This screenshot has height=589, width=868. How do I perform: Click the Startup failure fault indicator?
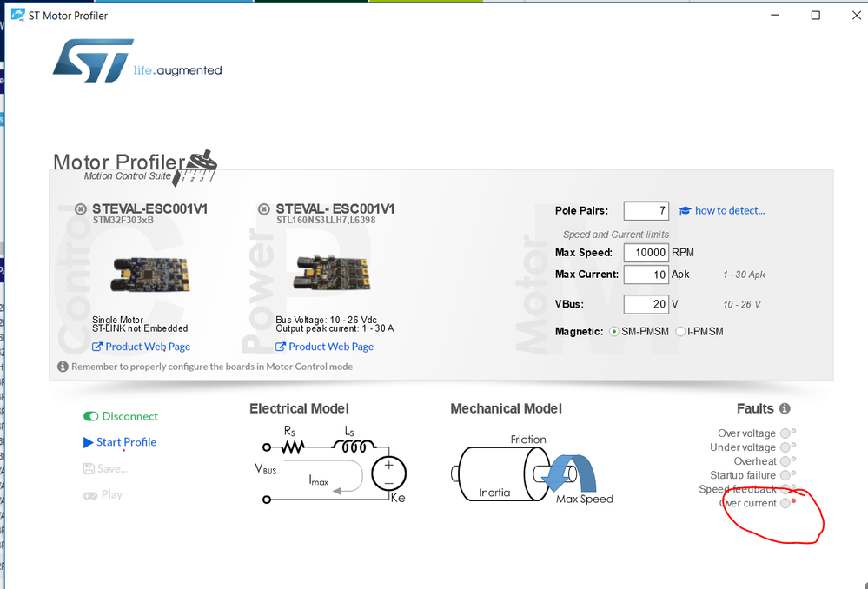click(x=785, y=475)
